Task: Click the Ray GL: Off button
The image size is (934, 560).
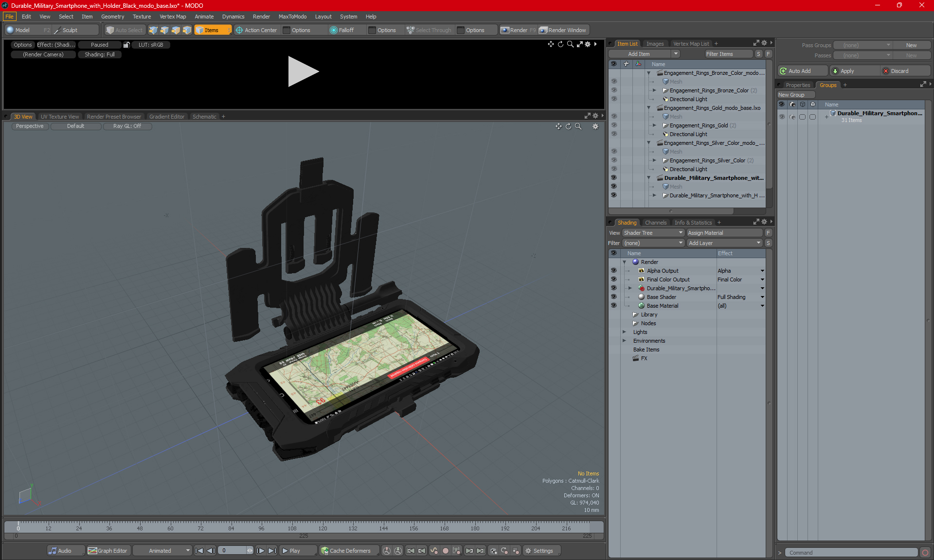Action: [x=127, y=126]
